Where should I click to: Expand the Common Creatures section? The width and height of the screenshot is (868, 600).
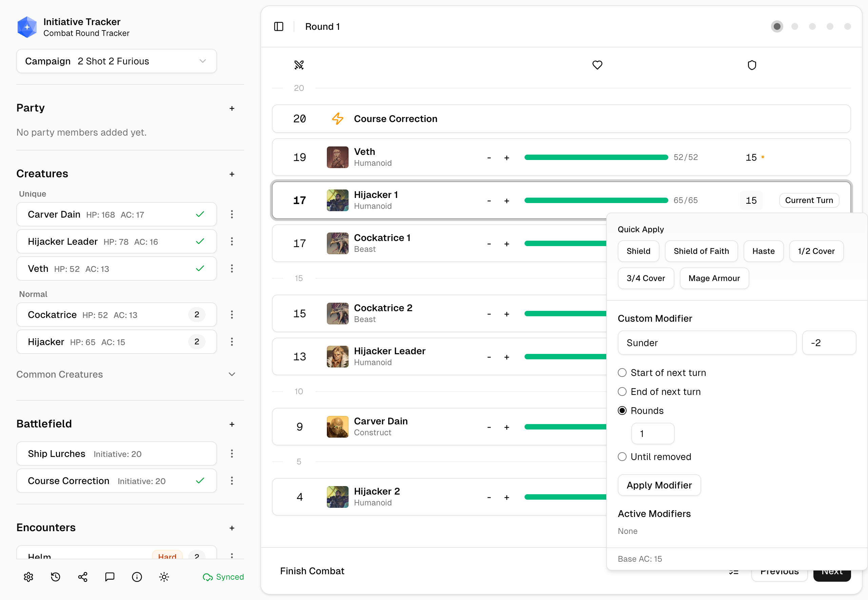coord(232,375)
